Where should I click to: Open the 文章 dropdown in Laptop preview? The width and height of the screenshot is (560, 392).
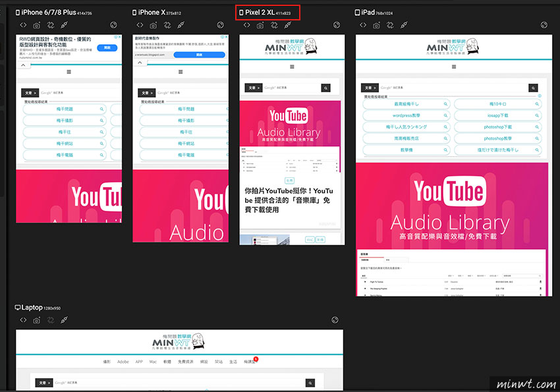44,383
